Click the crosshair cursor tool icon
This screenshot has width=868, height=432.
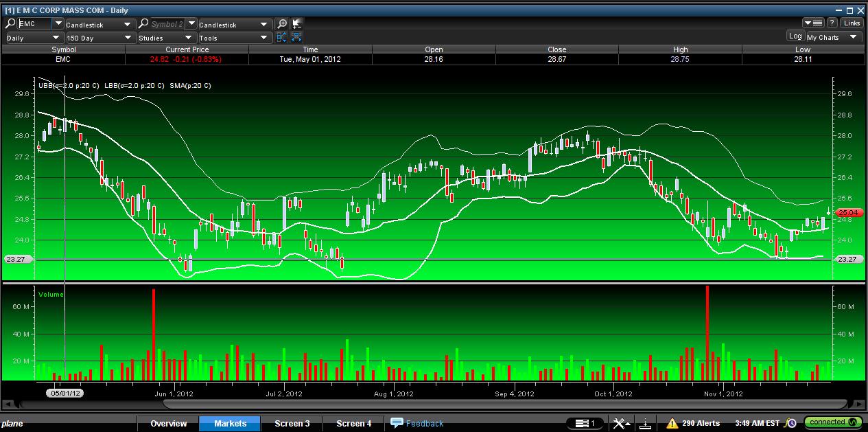pos(297,24)
